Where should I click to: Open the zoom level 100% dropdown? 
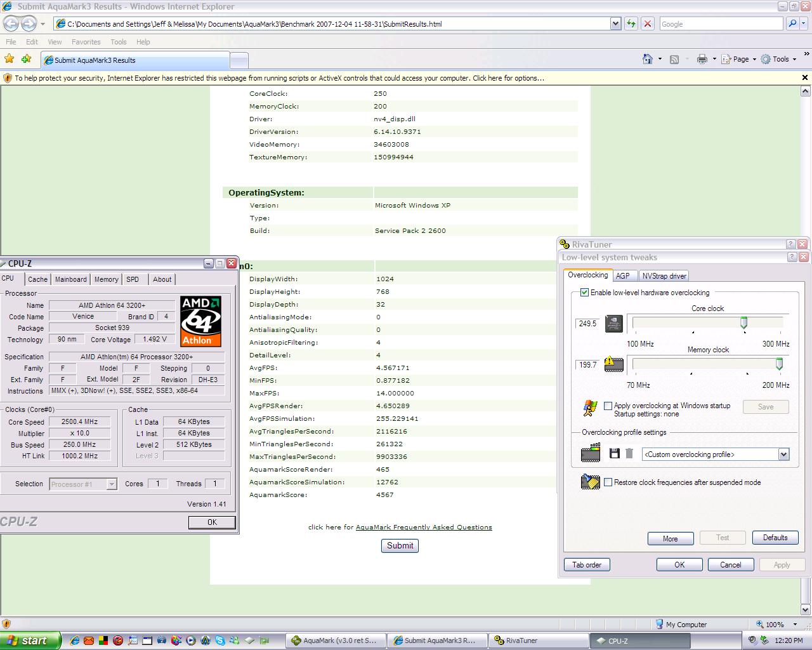[x=795, y=625]
